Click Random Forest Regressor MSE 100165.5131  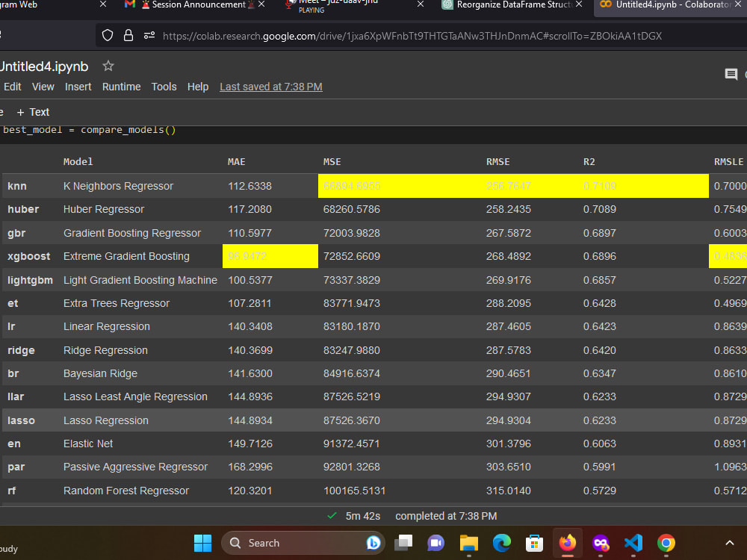pyautogui.click(x=354, y=491)
